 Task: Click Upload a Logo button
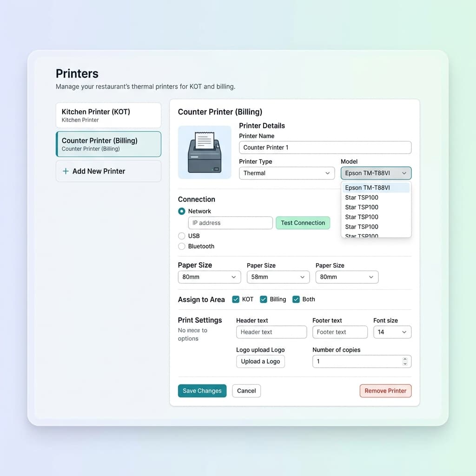pyautogui.click(x=260, y=362)
